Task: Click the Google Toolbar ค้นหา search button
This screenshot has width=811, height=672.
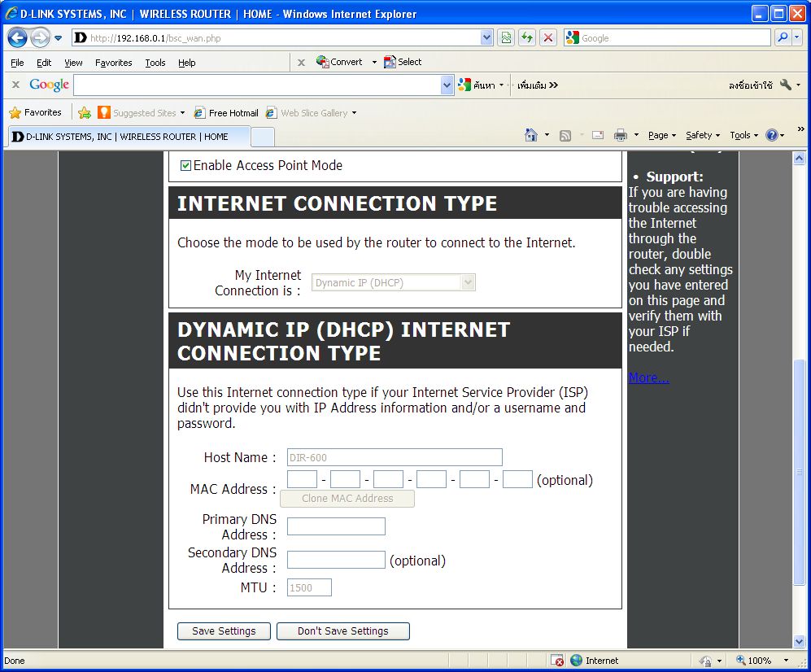Action: (x=477, y=85)
